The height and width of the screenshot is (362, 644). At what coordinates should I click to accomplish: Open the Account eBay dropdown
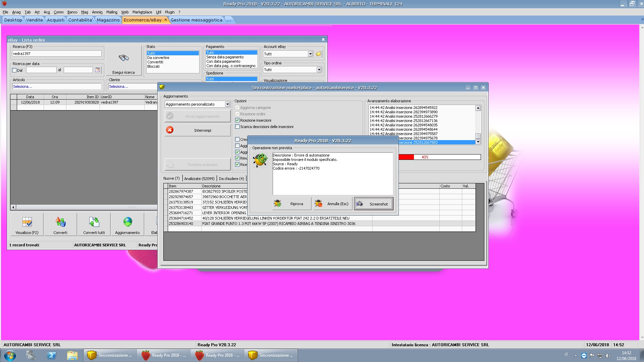(310, 54)
